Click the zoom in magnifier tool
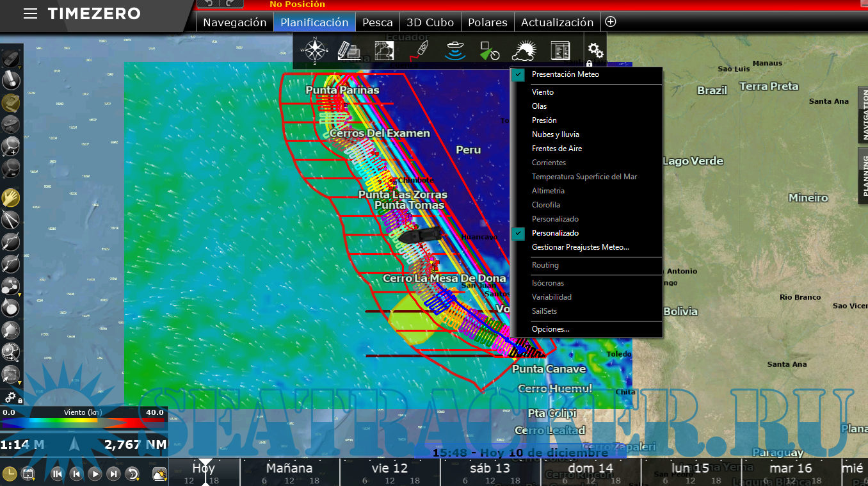The width and height of the screenshot is (868, 486). 10,147
